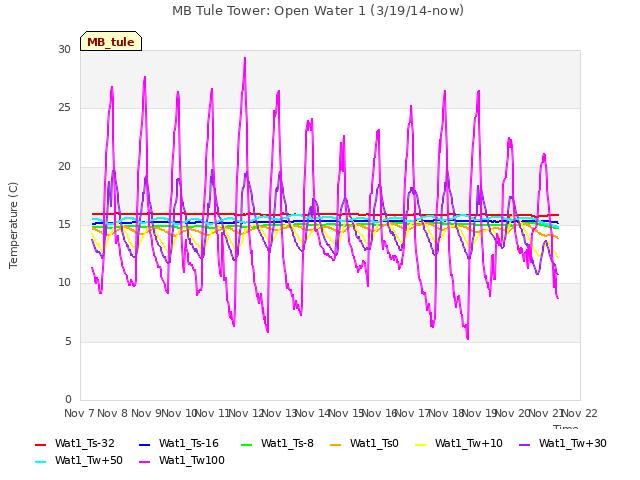
Task: Click the cyan Wat1_Tw+50 legend swatch
Action: coord(40,462)
